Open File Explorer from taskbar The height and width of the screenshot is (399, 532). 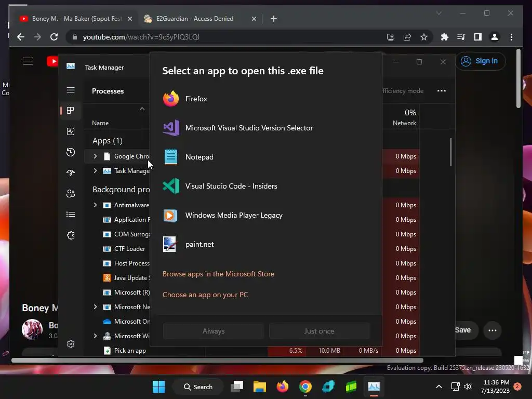coord(260,387)
